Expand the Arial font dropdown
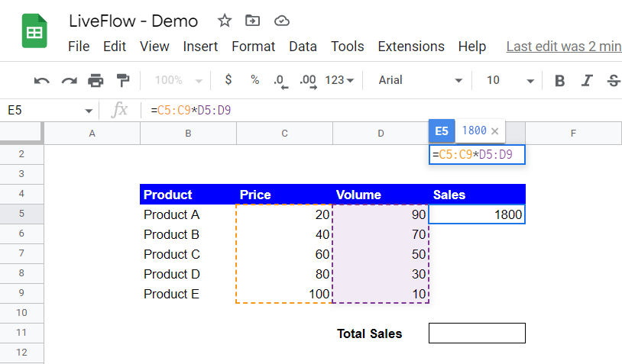622x364 pixels. pyautogui.click(x=420, y=80)
